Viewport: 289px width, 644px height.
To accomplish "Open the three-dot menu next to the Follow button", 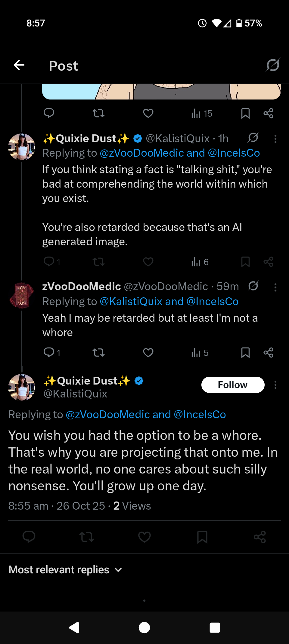I will click(x=275, y=385).
